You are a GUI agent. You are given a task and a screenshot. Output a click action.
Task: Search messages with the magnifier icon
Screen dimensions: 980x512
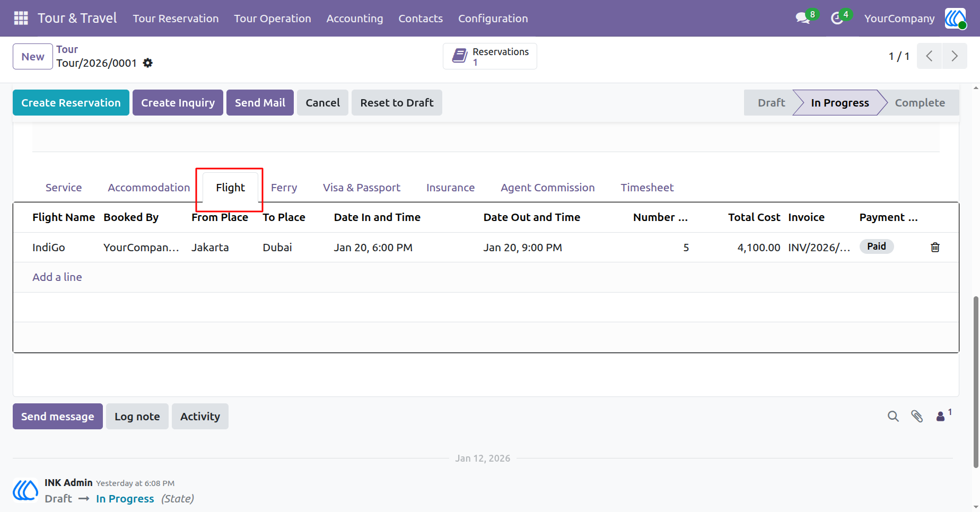893,417
